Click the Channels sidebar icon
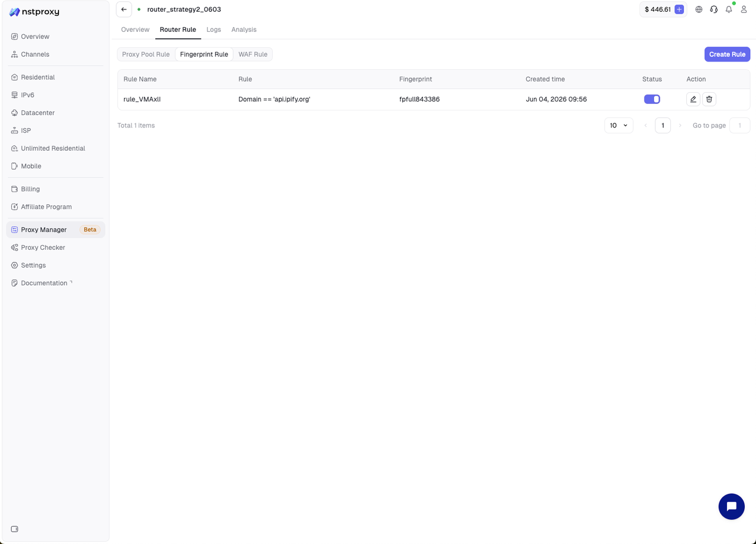This screenshot has width=756, height=544. click(x=15, y=54)
